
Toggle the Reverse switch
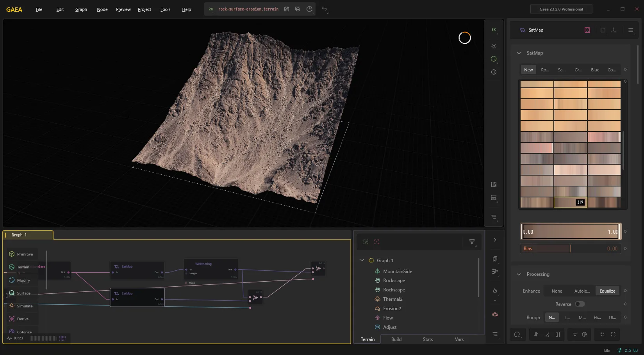coord(580,304)
